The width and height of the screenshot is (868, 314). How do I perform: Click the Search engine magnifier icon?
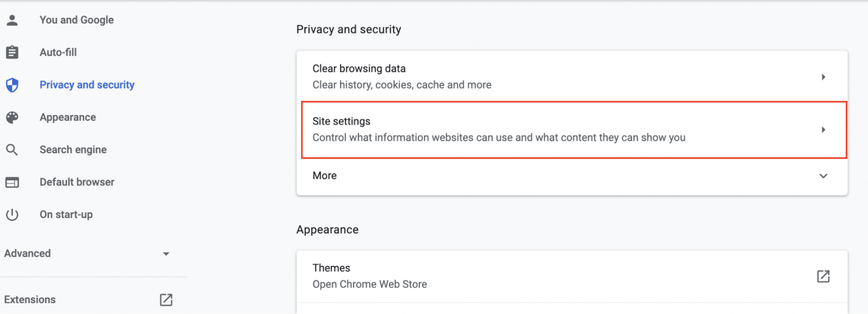pyautogui.click(x=12, y=150)
